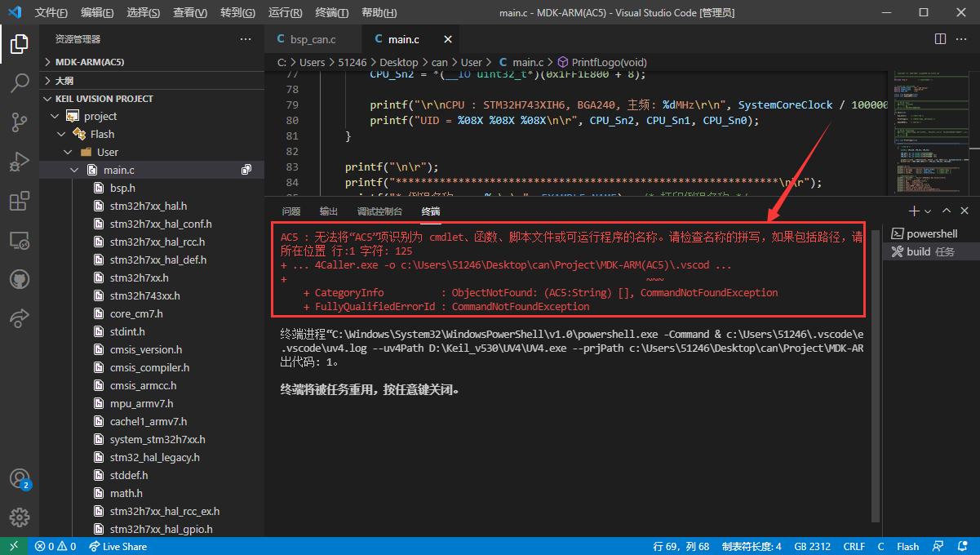Click the 制表符长度: 4 indentation status item
The image size is (980, 555).
pos(752,546)
